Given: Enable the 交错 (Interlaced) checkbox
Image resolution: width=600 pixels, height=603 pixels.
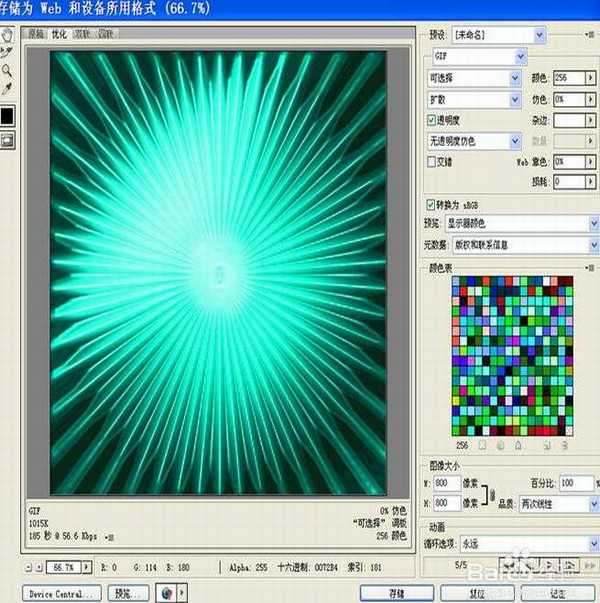Looking at the screenshot, I should tap(432, 161).
